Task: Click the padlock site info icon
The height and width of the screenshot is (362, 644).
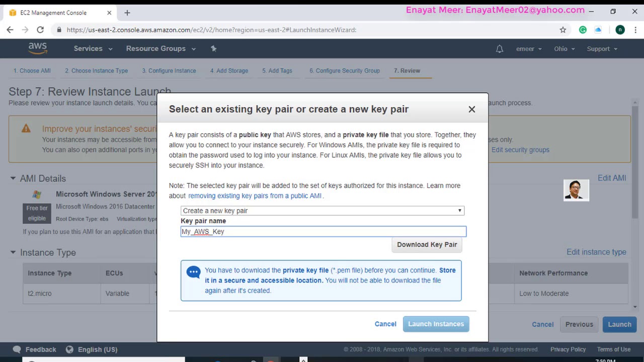Action: (59, 30)
